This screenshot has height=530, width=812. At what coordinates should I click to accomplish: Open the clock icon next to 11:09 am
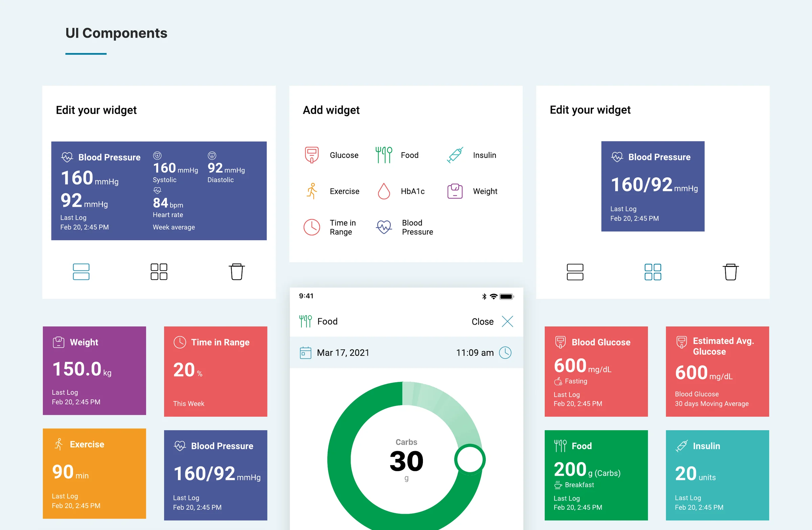click(x=505, y=353)
